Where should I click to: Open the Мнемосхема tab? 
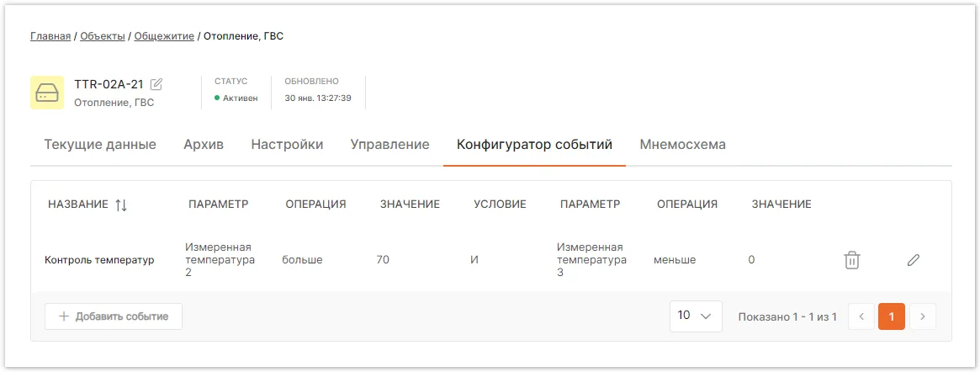click(x=682, y=145)
